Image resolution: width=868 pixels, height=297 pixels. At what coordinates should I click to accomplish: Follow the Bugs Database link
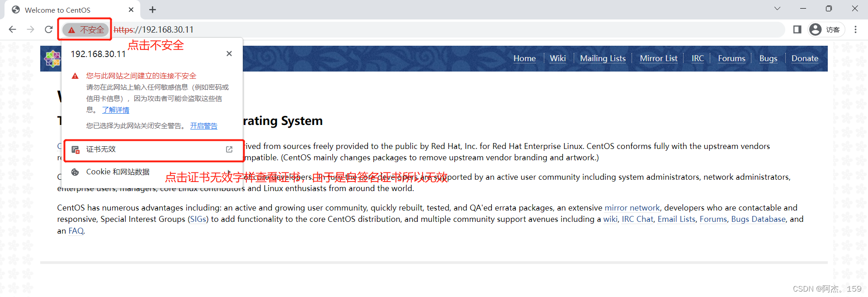tap(758, 219)
